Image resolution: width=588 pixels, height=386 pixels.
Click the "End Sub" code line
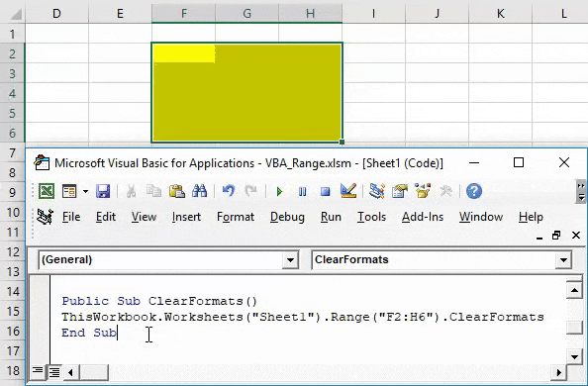[x=89, y=333]
